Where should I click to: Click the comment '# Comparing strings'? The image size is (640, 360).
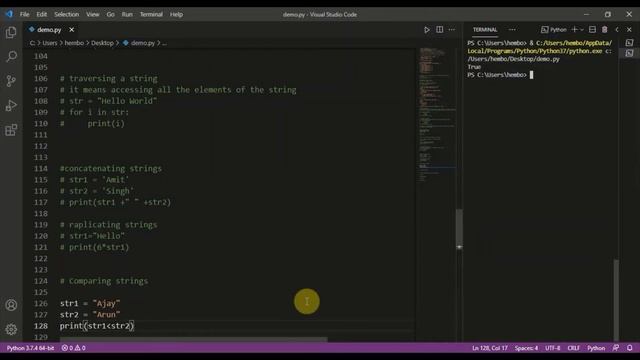(104, 281)
